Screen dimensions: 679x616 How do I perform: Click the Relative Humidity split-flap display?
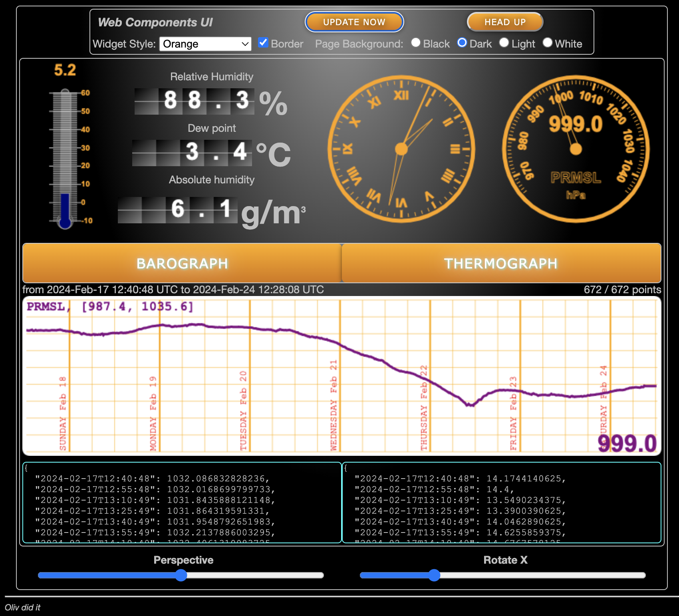click(194, 101)
